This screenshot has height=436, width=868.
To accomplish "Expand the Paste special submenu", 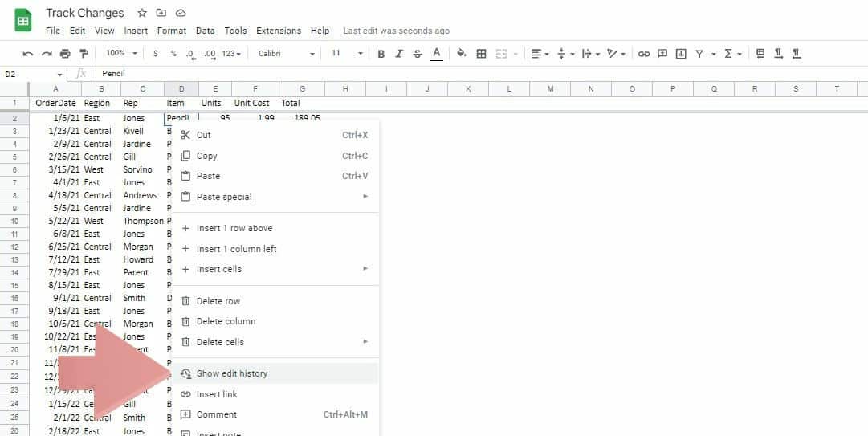I will point(275,197).
